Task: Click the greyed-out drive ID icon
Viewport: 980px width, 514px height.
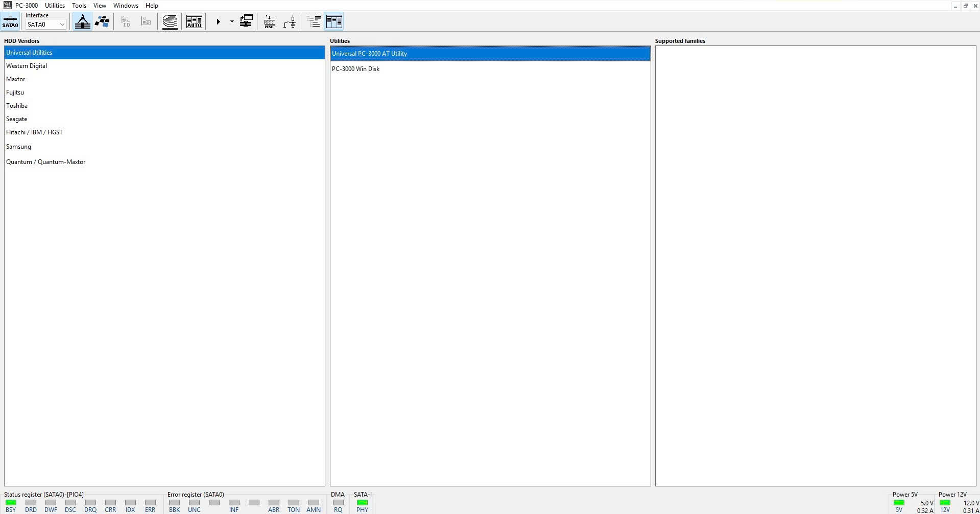Action: (x=126, y=21)
